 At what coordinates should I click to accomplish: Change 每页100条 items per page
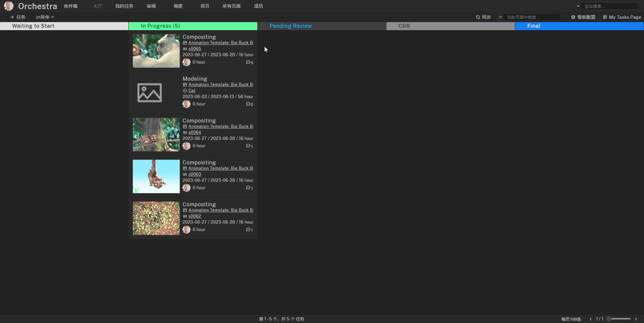(571, 319)
